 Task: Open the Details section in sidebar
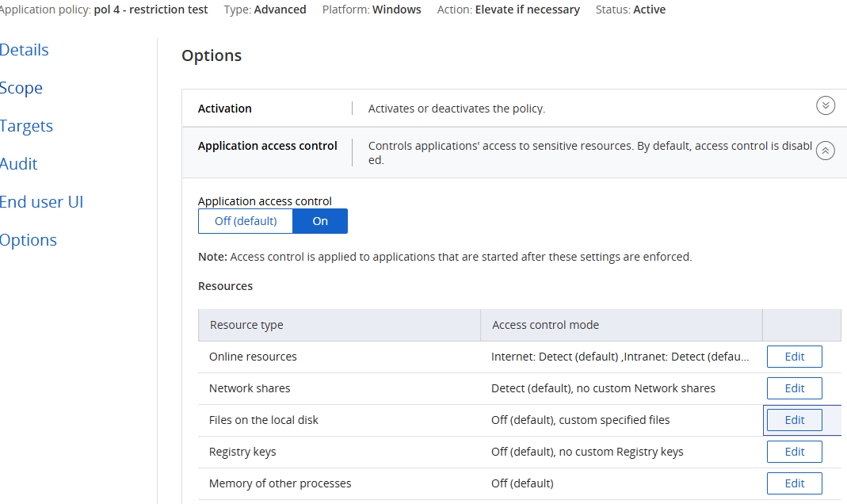24,50
